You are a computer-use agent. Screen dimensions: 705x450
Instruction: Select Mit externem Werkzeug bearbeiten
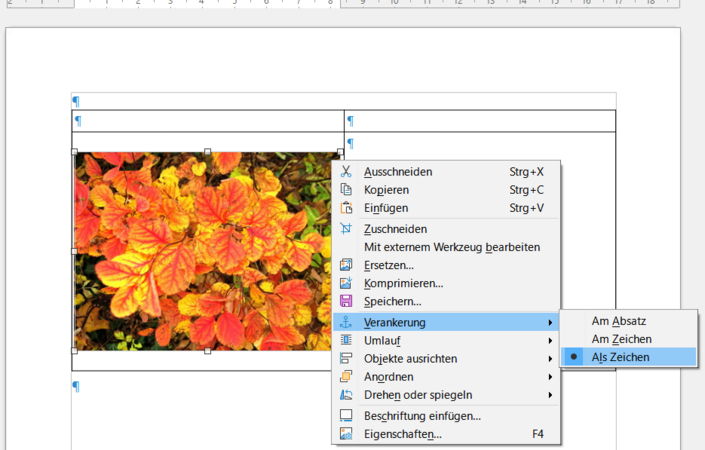446,247
